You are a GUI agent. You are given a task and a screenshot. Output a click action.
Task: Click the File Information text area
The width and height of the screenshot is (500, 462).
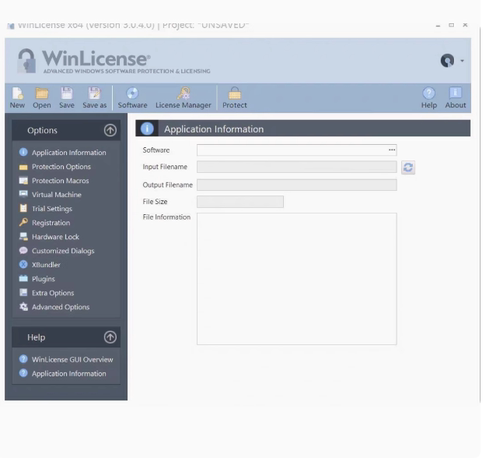(297, 279)
